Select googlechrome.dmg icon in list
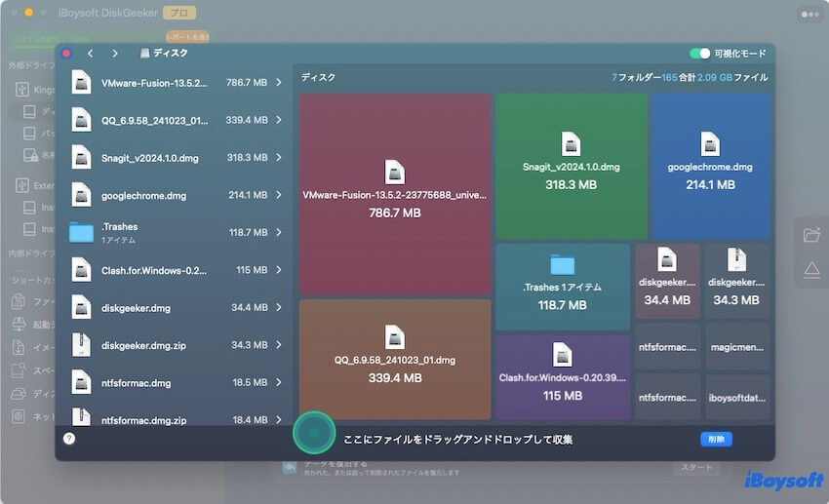Image resolution: width=829 pixels, height=504 pixels. 81,195
